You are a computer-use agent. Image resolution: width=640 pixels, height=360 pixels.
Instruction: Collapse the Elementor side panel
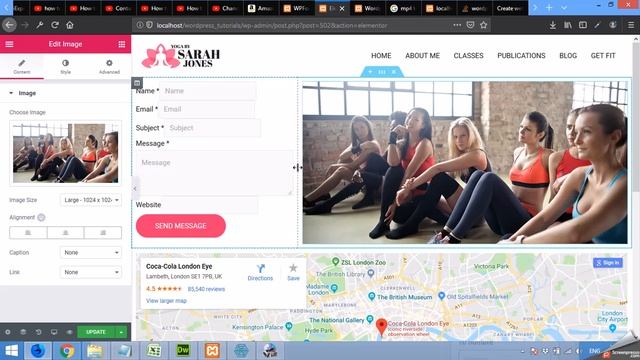tap(135, 189)
